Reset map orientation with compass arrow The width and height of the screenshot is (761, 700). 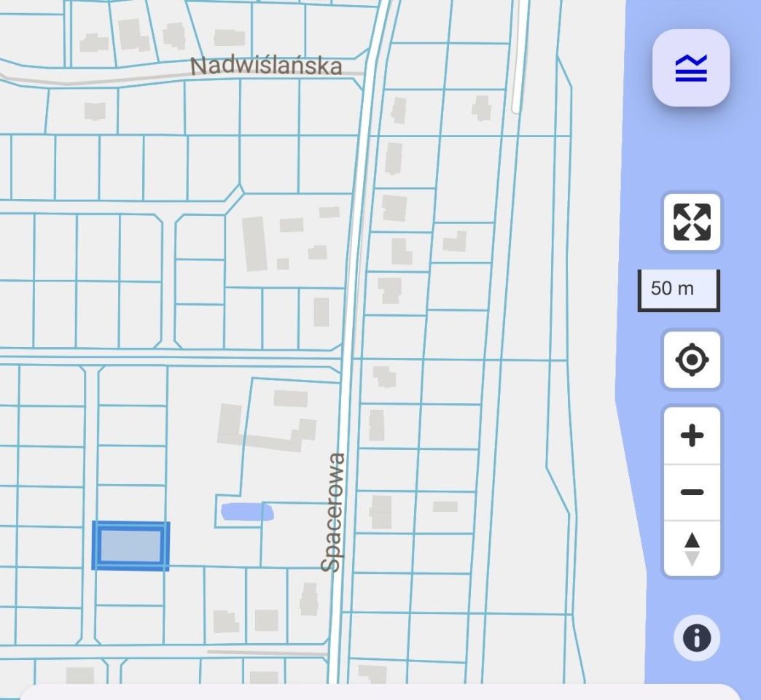click(x=692, y=549)
